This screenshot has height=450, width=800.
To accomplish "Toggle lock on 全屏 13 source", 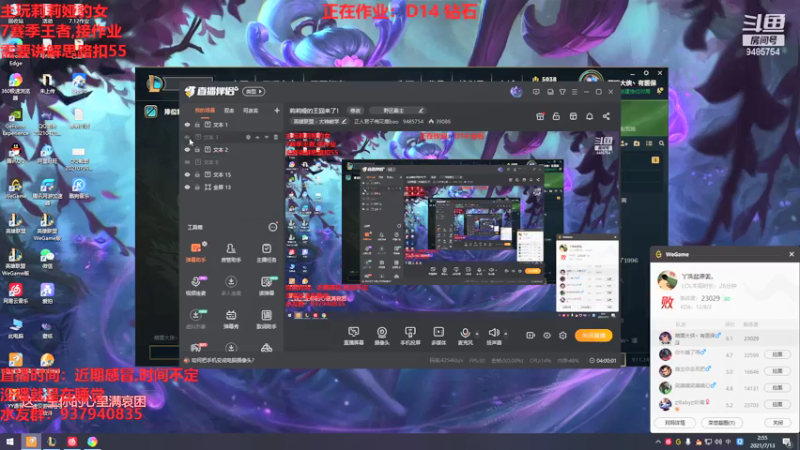I will coord(197,187).
